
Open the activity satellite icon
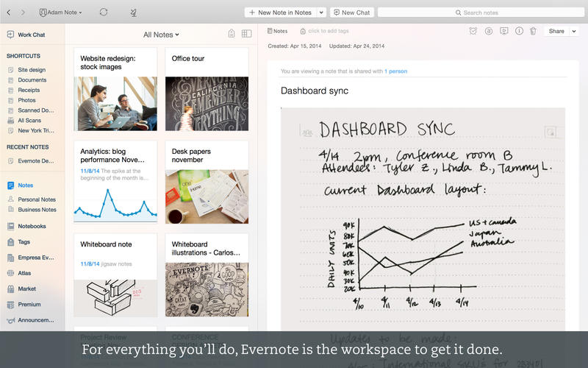133,13
